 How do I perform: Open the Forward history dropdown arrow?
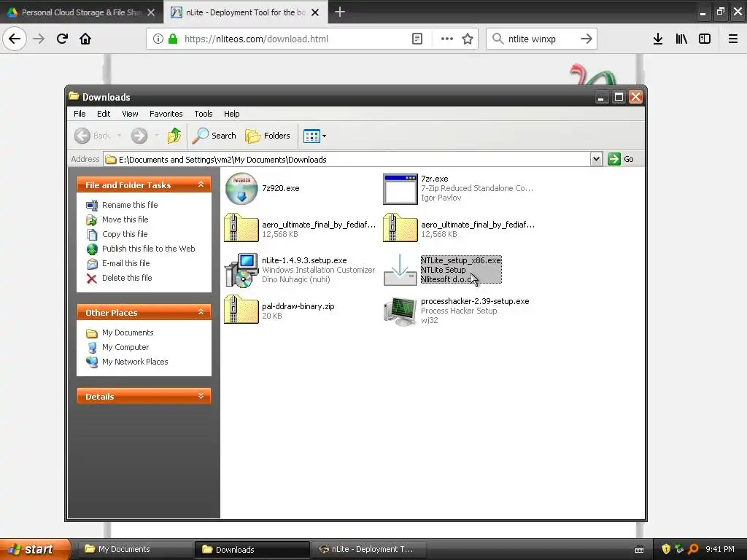tap(156, 136)
